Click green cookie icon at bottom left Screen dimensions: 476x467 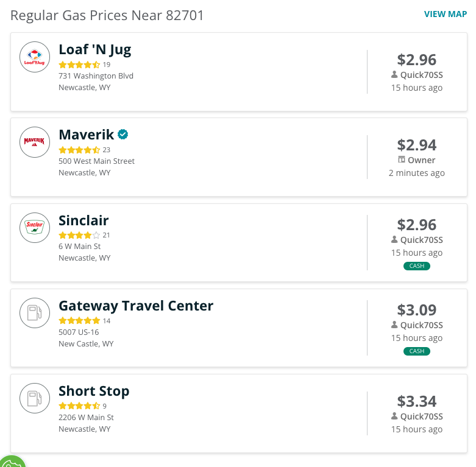tap(12, 462)
